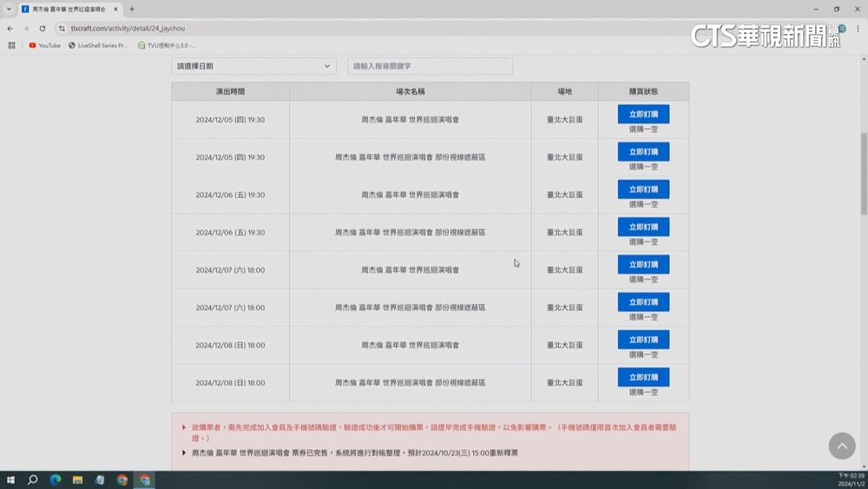Open File Explorer from the taskbar
868x489 pixels.
77,479
